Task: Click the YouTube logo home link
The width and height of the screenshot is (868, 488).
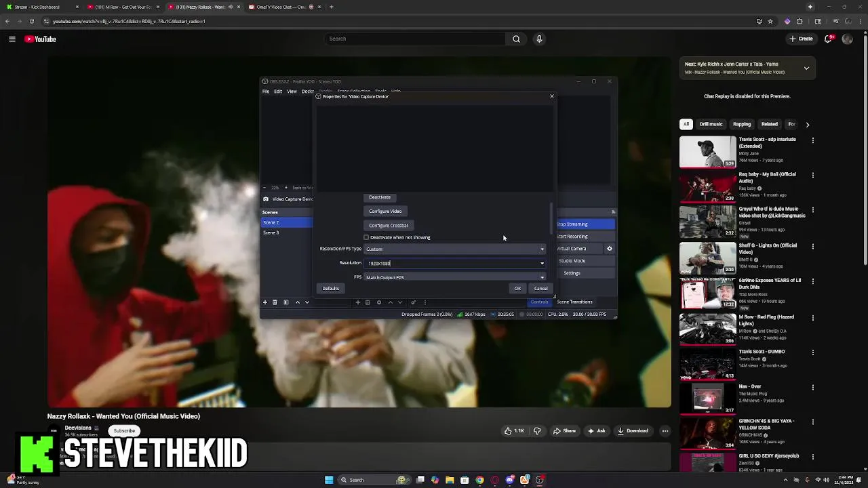Action: click(x=41, y=39)
